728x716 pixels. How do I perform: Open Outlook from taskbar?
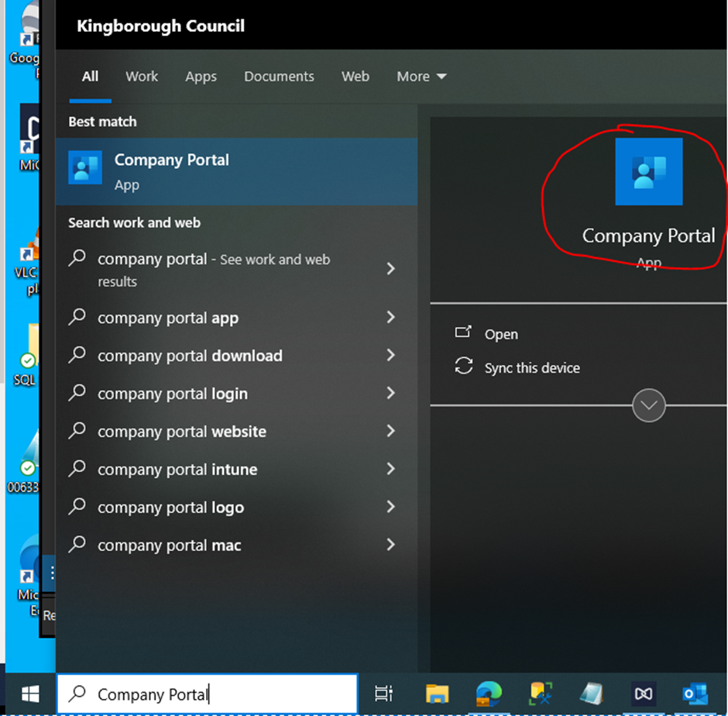(x=695, y=694)
